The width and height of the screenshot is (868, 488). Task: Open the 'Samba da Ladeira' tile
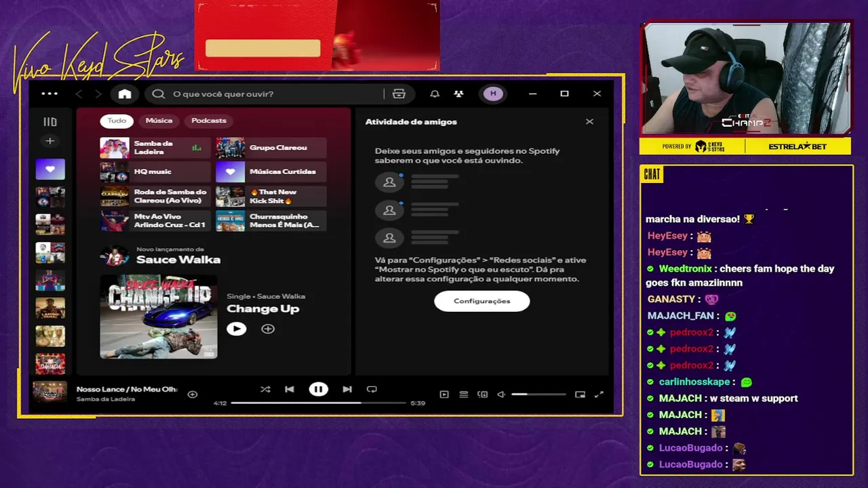click(x=155, y=148)
